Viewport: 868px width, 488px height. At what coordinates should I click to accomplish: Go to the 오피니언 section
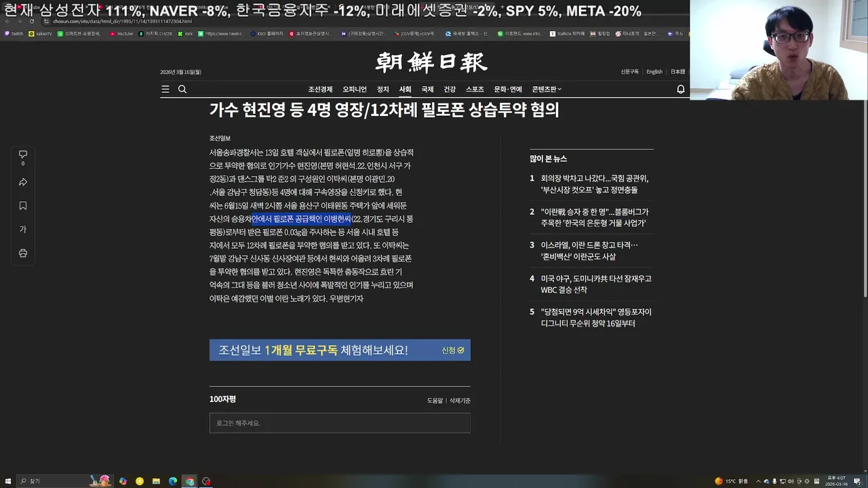(x=355, y=89)
